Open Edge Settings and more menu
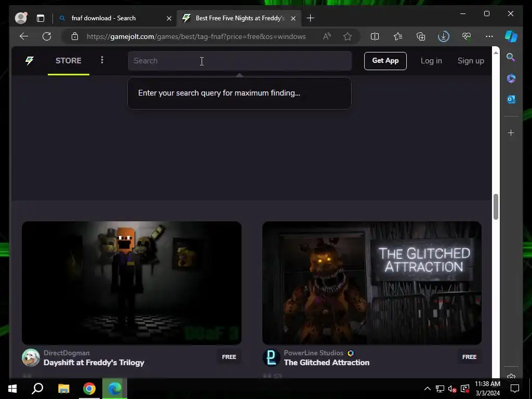Screen dimensions: 532x399 pyautogui.click(x=489, y=36)
